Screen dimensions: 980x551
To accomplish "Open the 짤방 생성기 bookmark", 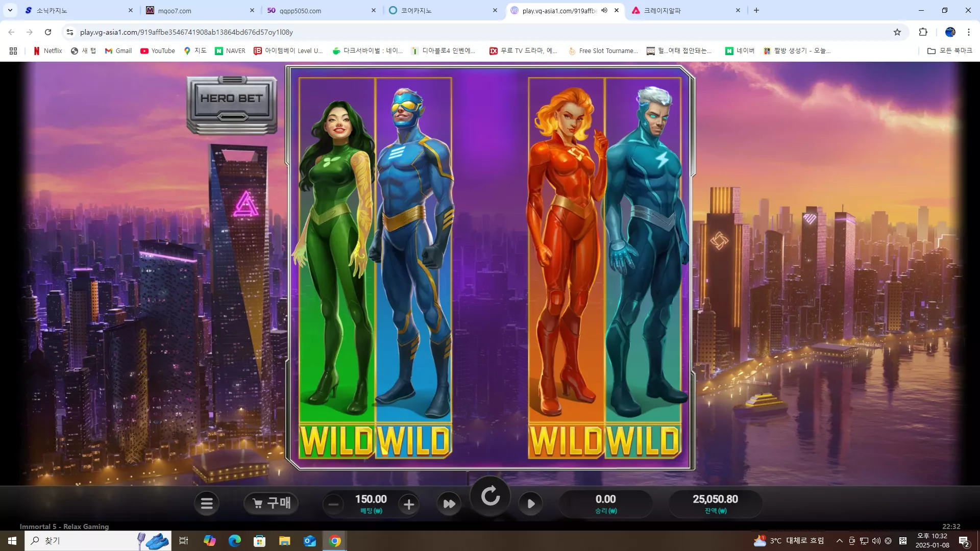I will point(797,51).
